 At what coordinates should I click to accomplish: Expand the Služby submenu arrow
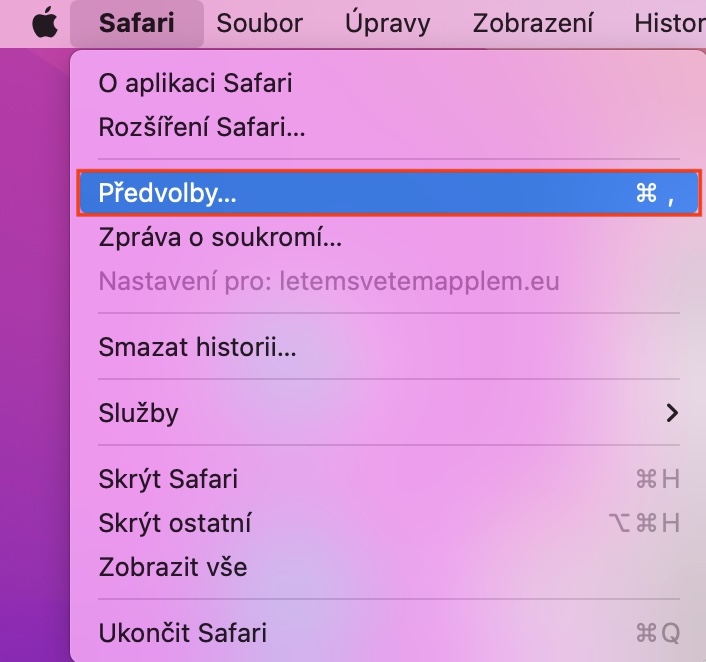pos(672,412)
